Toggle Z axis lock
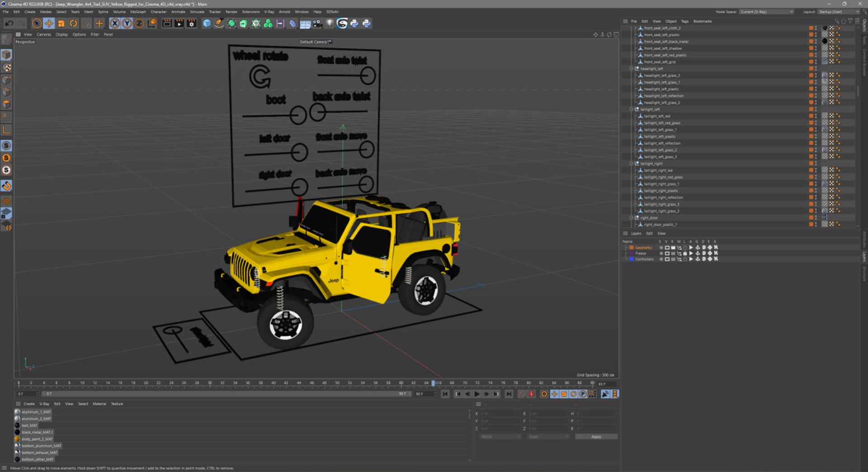 tap(139, 24)
